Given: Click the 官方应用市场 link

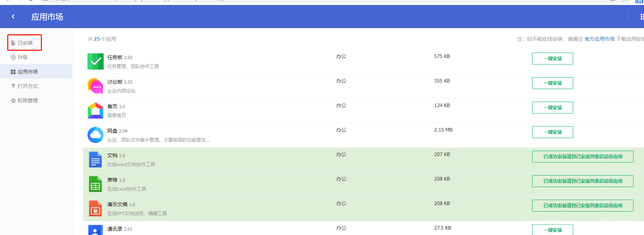Looking at the screenshot, I should click(599, 39).
